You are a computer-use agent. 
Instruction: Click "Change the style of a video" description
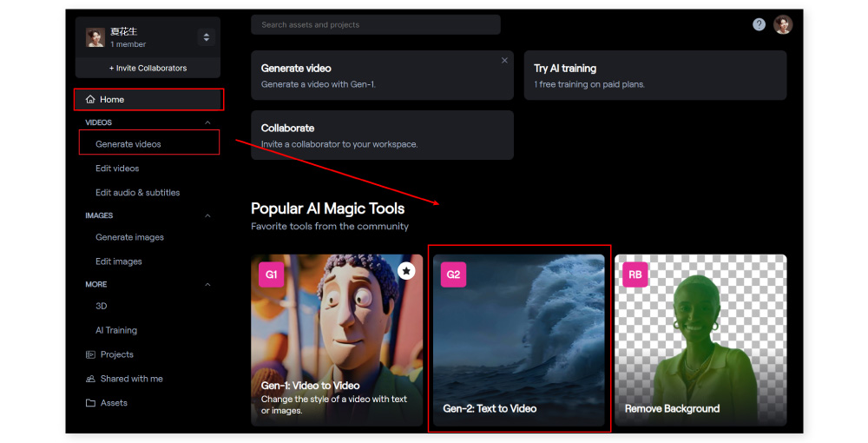(334, 405)
